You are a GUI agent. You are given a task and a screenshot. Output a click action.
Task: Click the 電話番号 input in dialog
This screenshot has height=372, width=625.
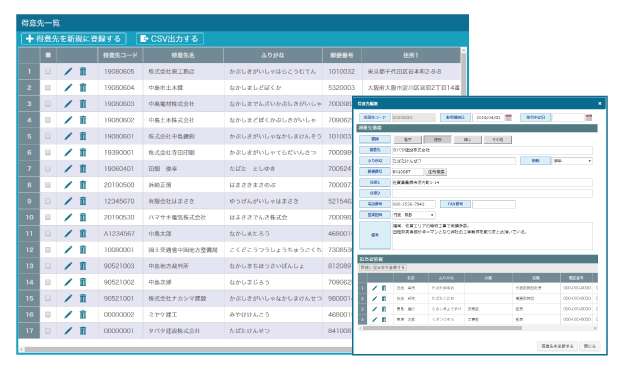(x=414, y=204)
